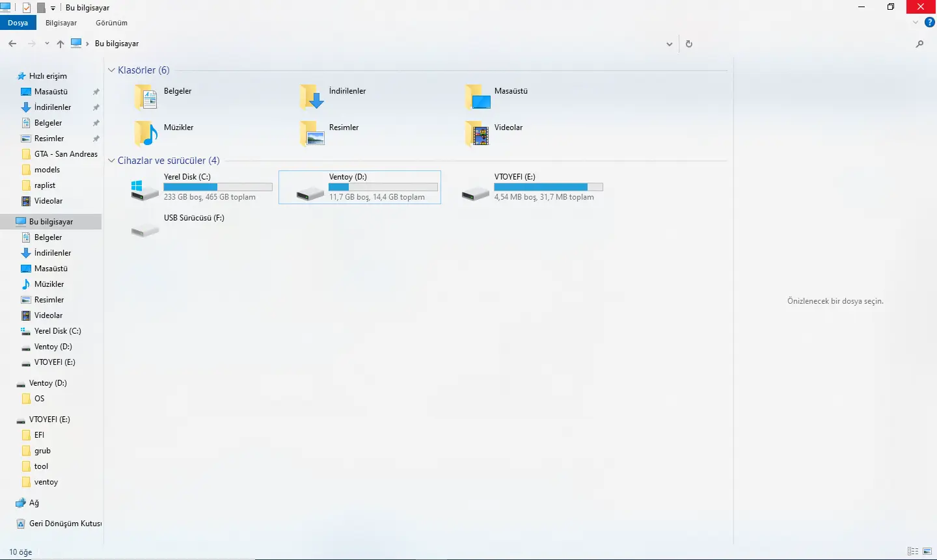Select Bu bilgisayar in navigation pane
The height and width of the screenshot is (560, 937).
(x=51, y=222)
